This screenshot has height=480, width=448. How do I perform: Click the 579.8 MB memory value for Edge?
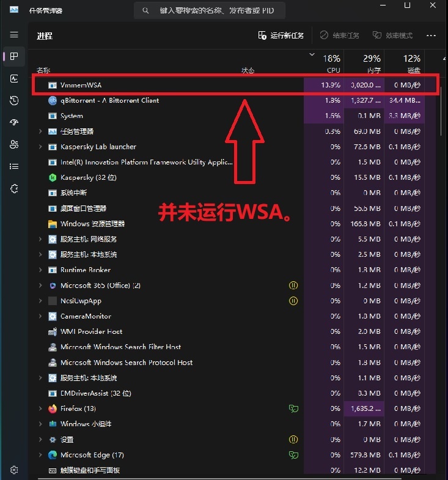click(x=365, y=455)
